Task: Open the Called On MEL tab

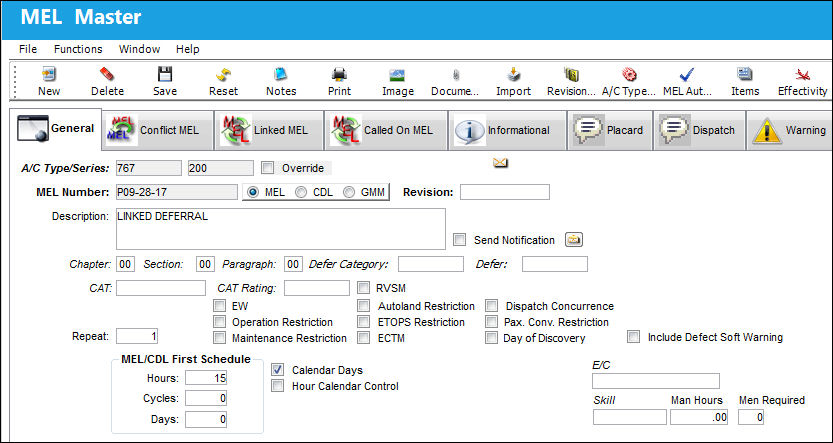Action: tap(386, 130)
